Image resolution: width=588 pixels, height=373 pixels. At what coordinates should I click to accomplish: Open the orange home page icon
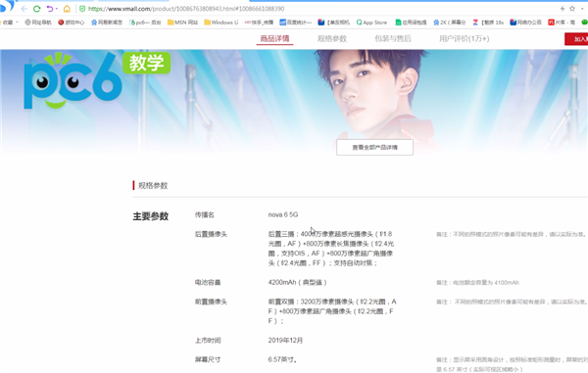[x=67, y=9]
